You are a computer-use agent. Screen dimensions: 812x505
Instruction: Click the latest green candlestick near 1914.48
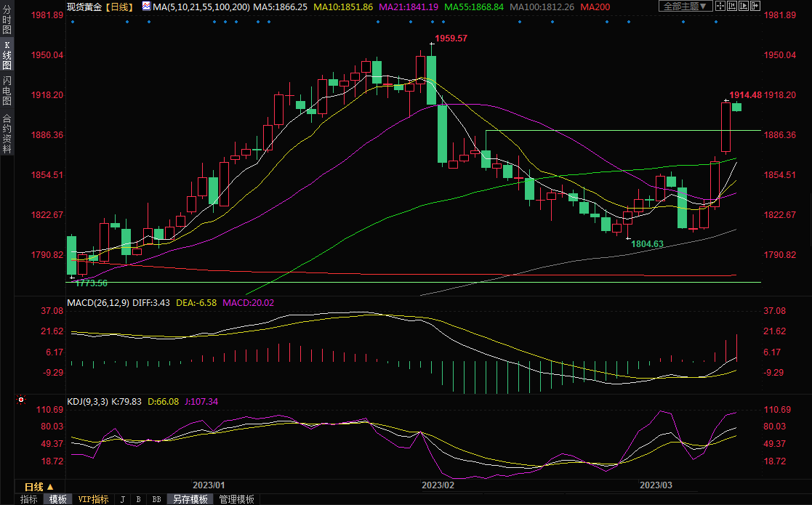click(737, 108)
